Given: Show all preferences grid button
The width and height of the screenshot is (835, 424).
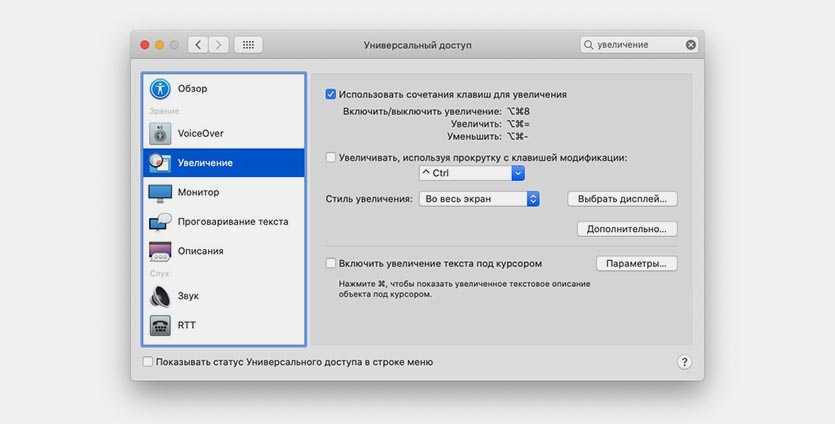Looking at the screenshot, I should 249,45.
